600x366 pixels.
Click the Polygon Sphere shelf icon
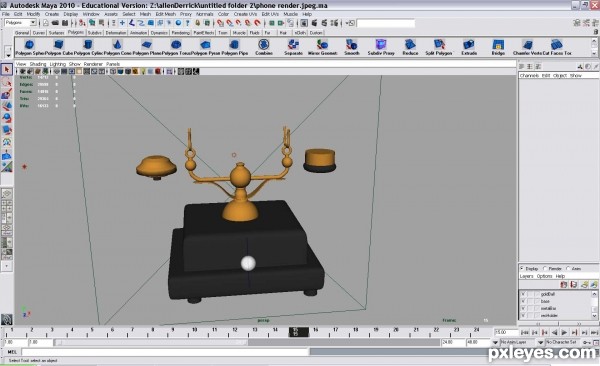click(29, 44)
